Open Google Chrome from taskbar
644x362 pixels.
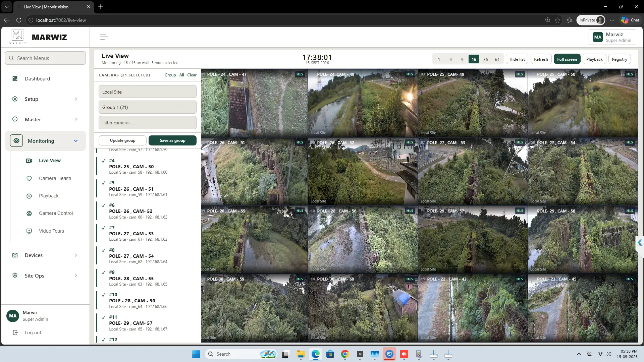pyautogui.click(x=345, y=354)
